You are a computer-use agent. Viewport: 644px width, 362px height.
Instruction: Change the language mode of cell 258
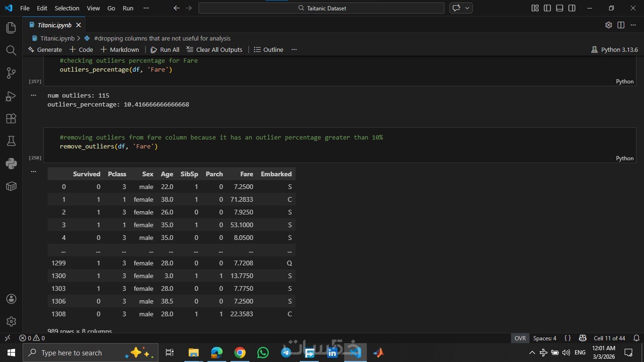click(625, 158)
